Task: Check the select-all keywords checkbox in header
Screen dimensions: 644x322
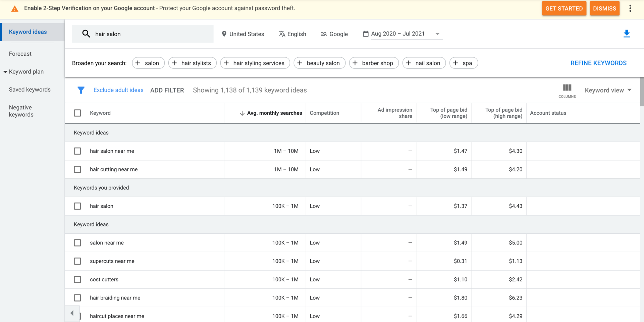Action: (x=77, y=113)
